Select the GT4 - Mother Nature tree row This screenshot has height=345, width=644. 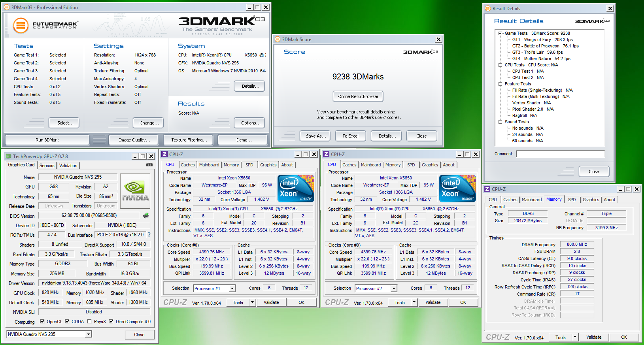[x=541, y=58]
